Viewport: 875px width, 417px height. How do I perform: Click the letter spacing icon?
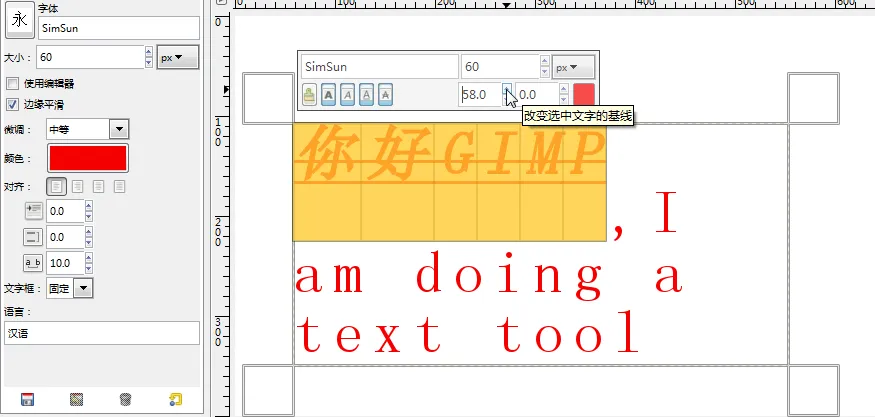(x=32, y=263)
